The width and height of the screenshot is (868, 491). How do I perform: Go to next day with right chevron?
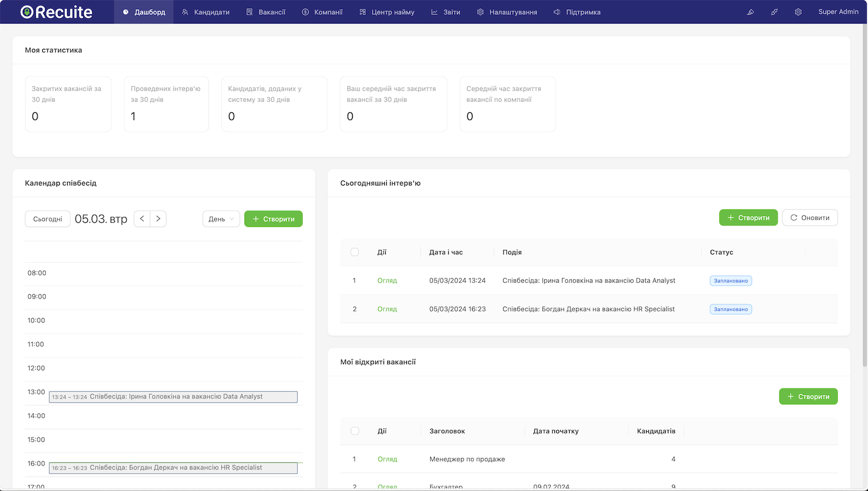coord(158,218)
